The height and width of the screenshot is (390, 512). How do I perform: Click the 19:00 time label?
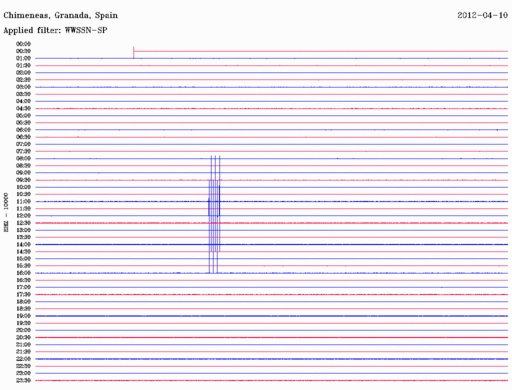click(x=23, y=316)
